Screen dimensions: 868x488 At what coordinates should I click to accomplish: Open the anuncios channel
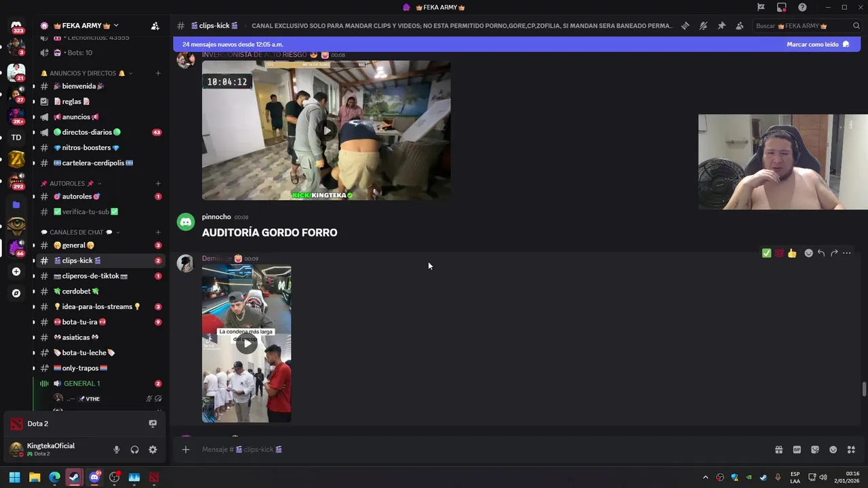click(x=99, y=117)
